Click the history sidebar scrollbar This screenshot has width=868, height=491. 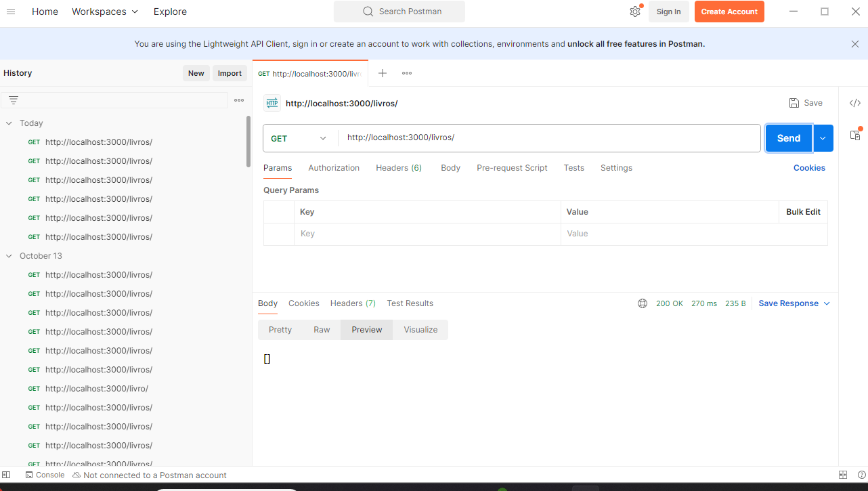pos(248,142)
